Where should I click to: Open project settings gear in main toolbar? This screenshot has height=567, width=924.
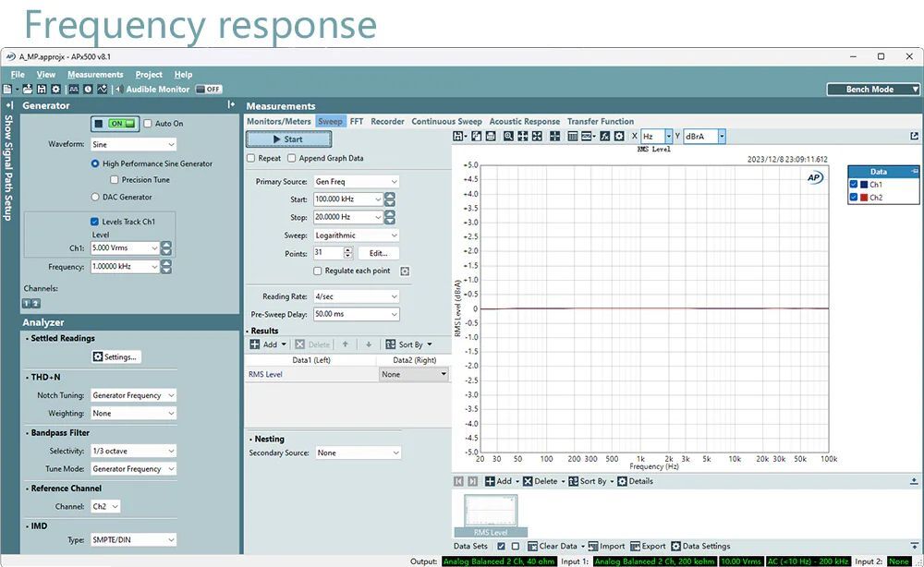[55, 89]
